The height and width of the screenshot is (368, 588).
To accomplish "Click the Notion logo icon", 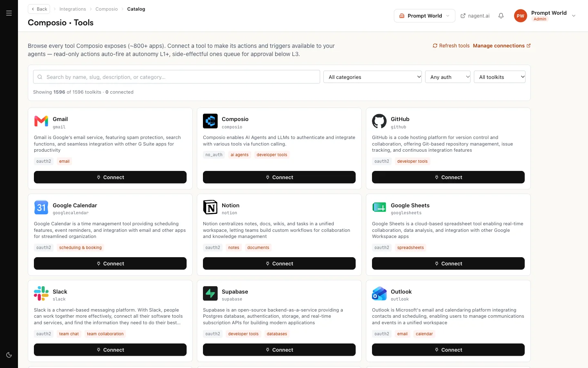I will pyautogui.click(x=210, y=207).
